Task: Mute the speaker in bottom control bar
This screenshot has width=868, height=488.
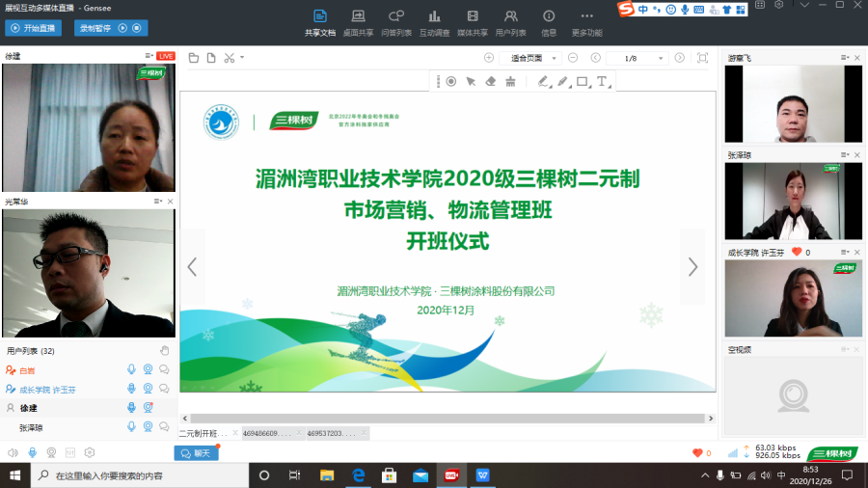Action: click(x=13, y=452)
